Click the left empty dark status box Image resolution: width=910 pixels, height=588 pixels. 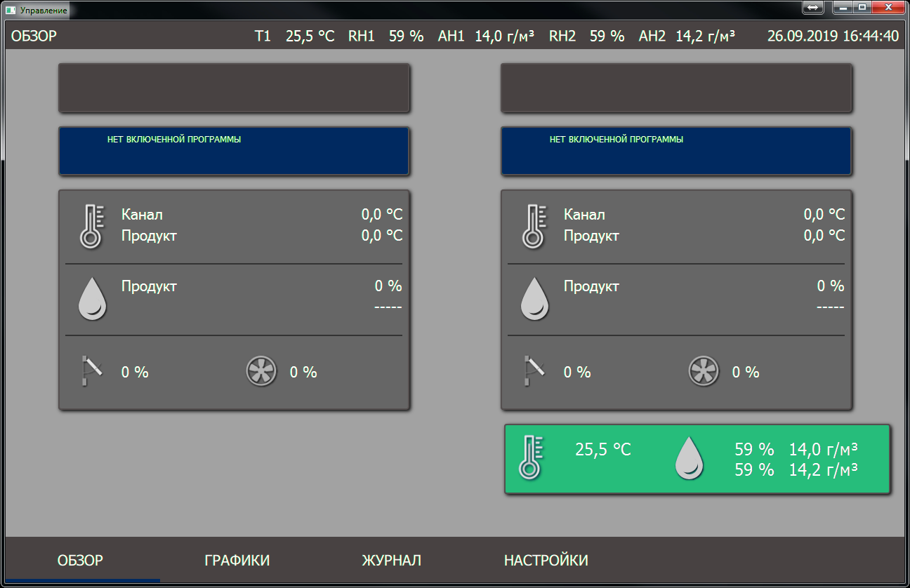tap(234, 88)
